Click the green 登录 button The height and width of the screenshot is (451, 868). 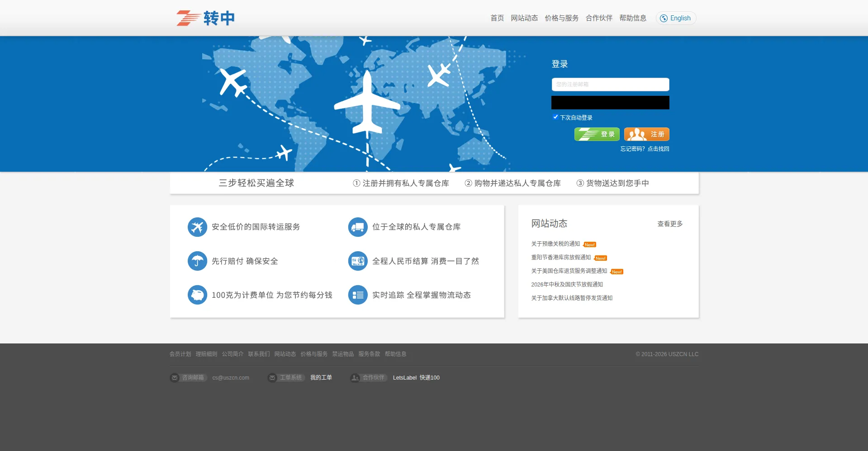click(x=597, y=134)
